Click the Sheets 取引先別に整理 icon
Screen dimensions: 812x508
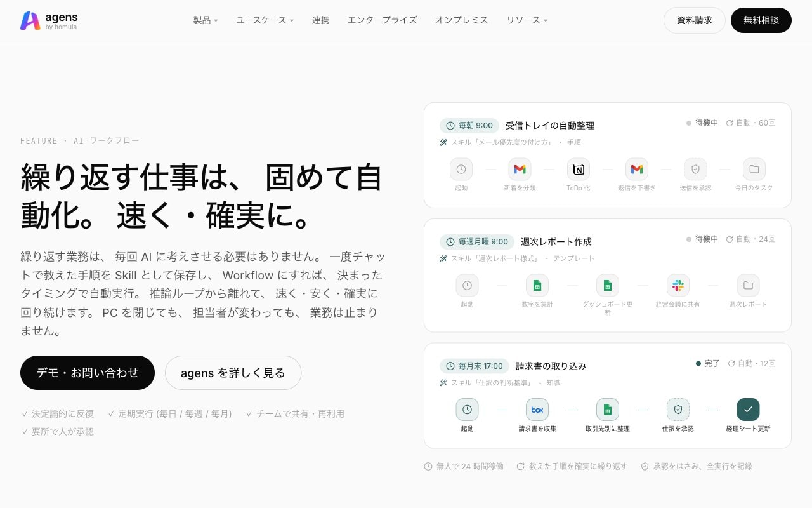click(608, 410)
